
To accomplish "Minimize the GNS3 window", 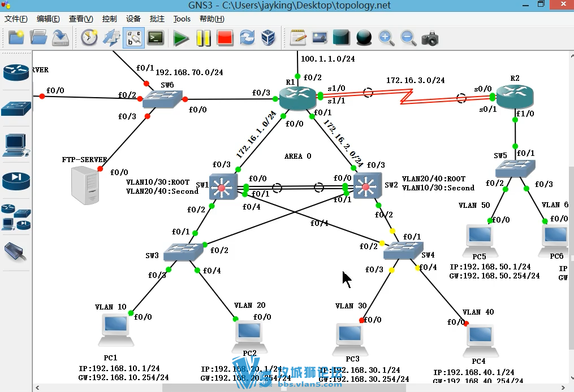I will click(x=526, y=5).
